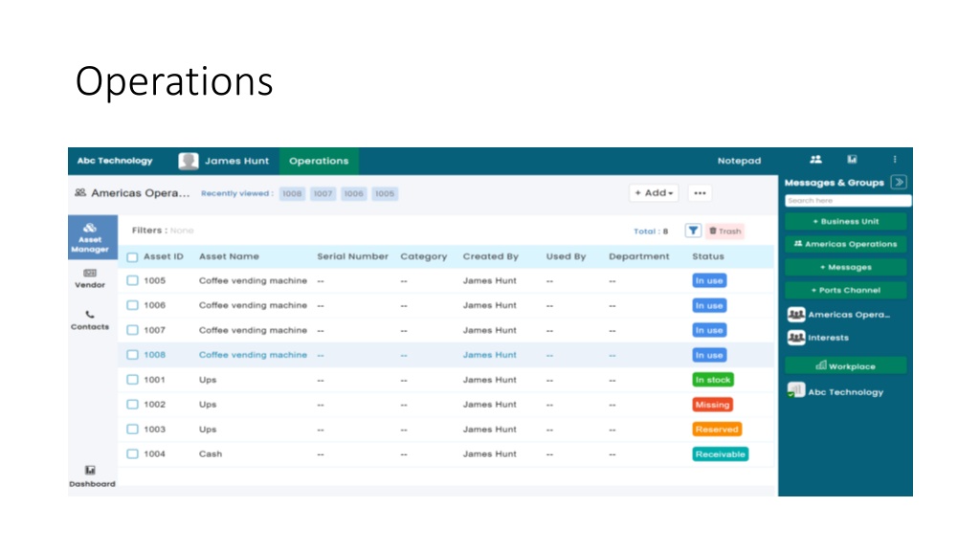Sort by Created By column header
The height and width of the screenshot is (551, 980).
[491, 256]
